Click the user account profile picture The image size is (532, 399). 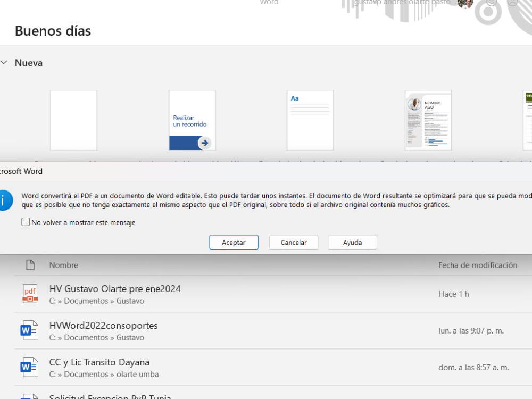465,3
